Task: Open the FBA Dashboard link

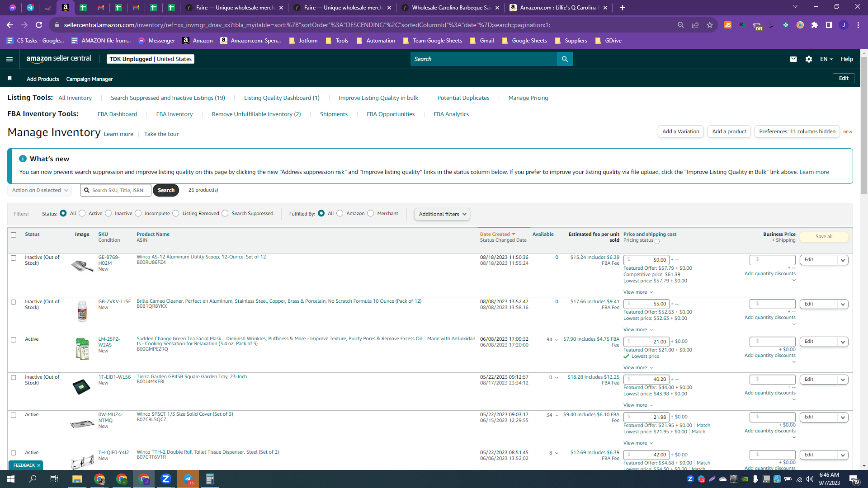Action: click(118, 114)
